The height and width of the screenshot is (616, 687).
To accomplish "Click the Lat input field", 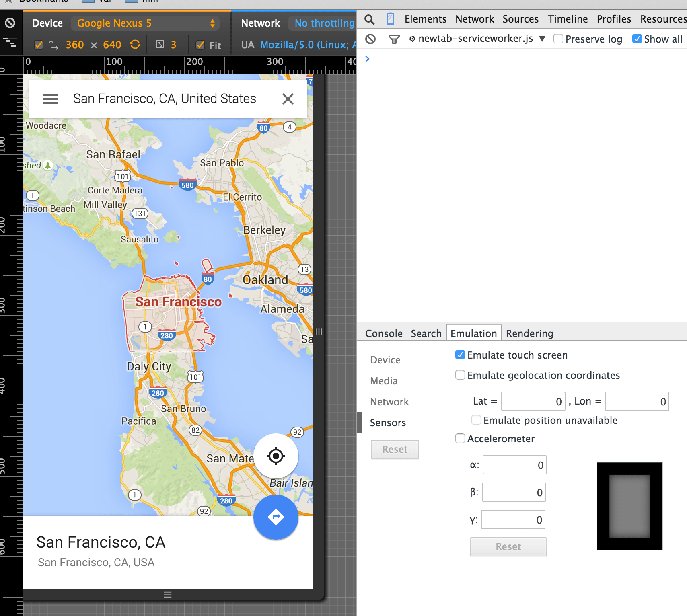I will pyautogui.click(x=533, y=401).
